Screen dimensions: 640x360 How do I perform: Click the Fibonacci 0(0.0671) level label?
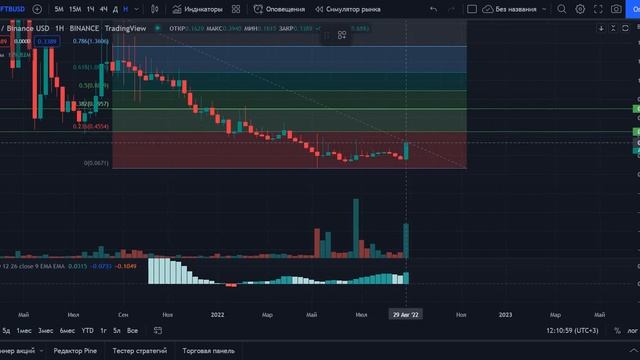coord(96,163)
